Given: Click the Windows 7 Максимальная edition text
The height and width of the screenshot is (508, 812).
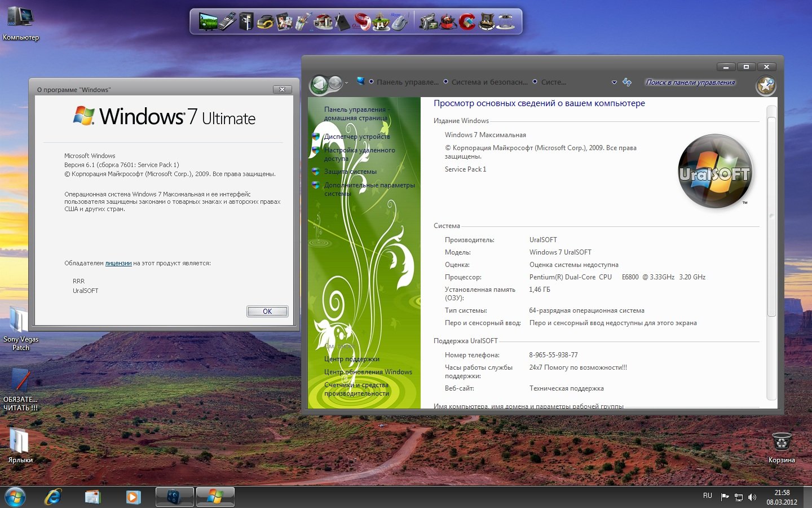Looking at the screenshot, I should (486, 135).
